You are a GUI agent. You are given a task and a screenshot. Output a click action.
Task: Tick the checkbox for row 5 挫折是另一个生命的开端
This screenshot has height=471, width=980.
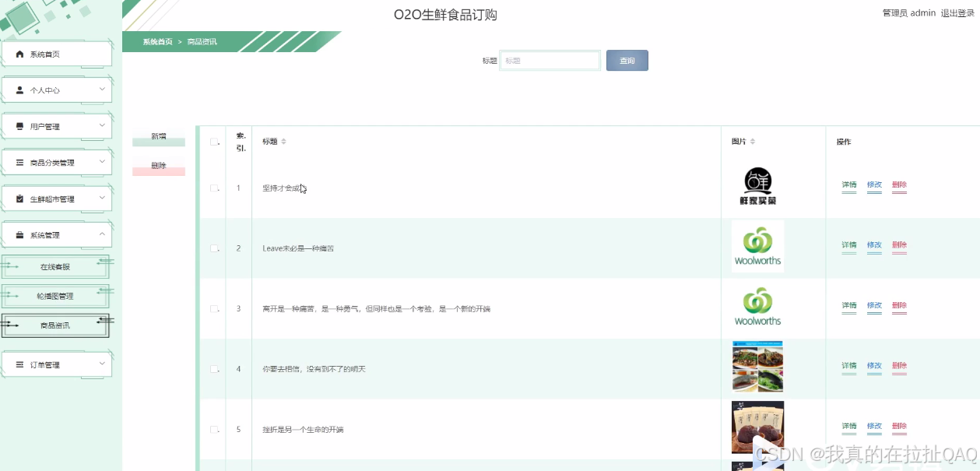214,430
